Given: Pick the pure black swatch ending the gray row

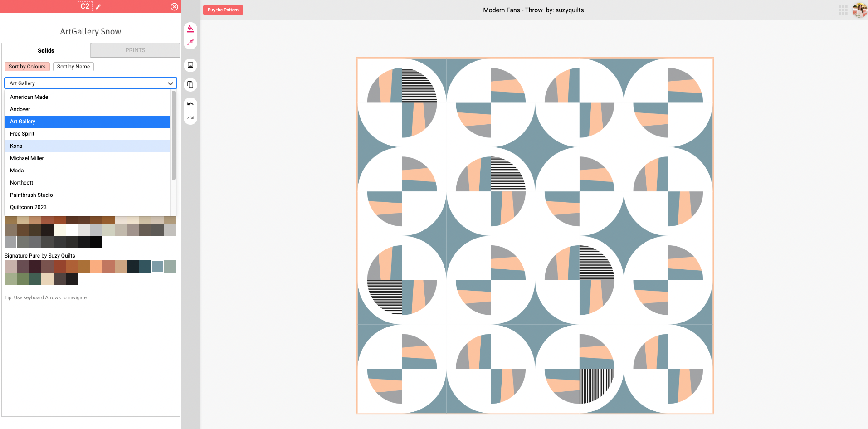Looking at the screenshot, I should click(96, 242).
